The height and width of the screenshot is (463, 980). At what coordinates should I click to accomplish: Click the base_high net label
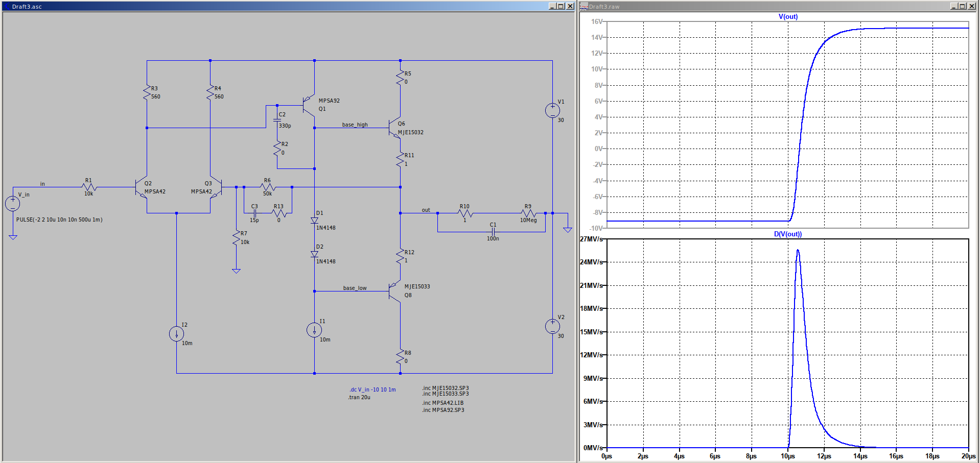(x=355, y=125)
